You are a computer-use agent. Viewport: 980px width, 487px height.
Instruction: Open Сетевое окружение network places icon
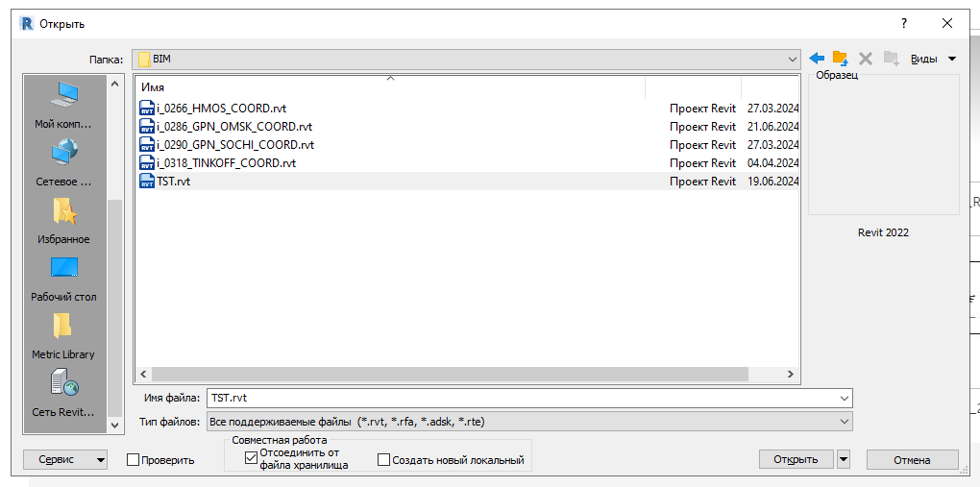[64, 161]
